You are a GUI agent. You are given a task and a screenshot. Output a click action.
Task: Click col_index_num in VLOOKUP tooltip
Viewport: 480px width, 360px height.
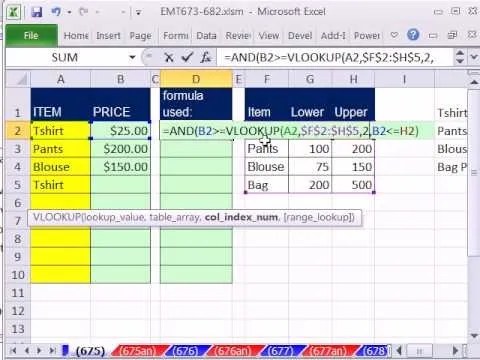[241, 217]
